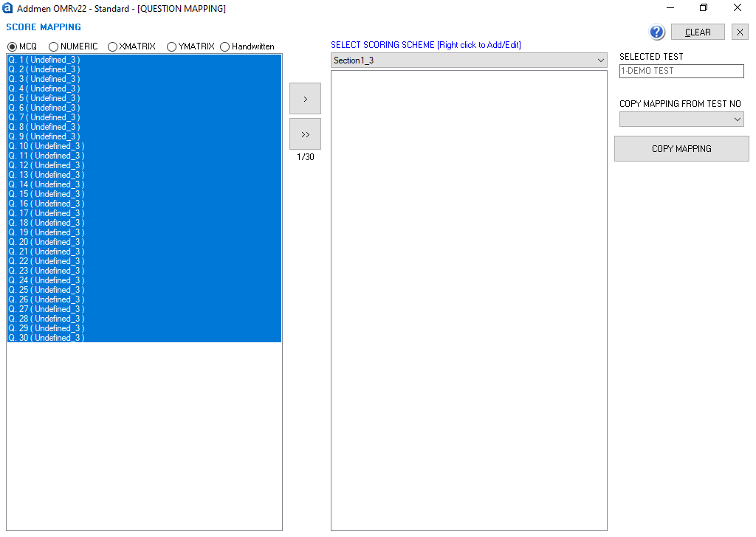The image size is (756, 537).
Task: Select row Q. 15 ( Undefined_3 )
Action: (x=144, y=194)
